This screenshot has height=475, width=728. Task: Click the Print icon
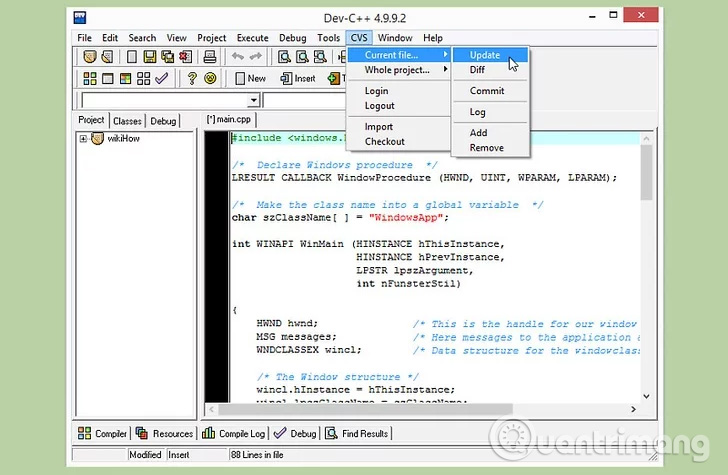(x=210, y=57)
